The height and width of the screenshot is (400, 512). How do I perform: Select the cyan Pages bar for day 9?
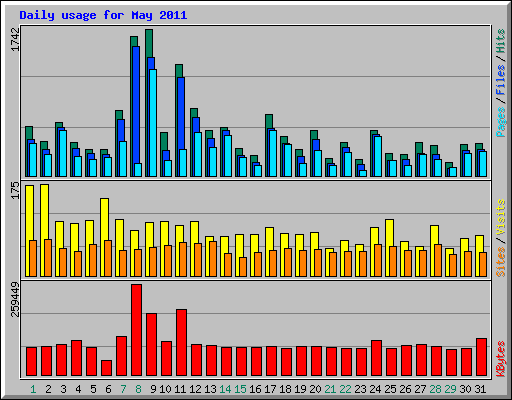[153, 123]
